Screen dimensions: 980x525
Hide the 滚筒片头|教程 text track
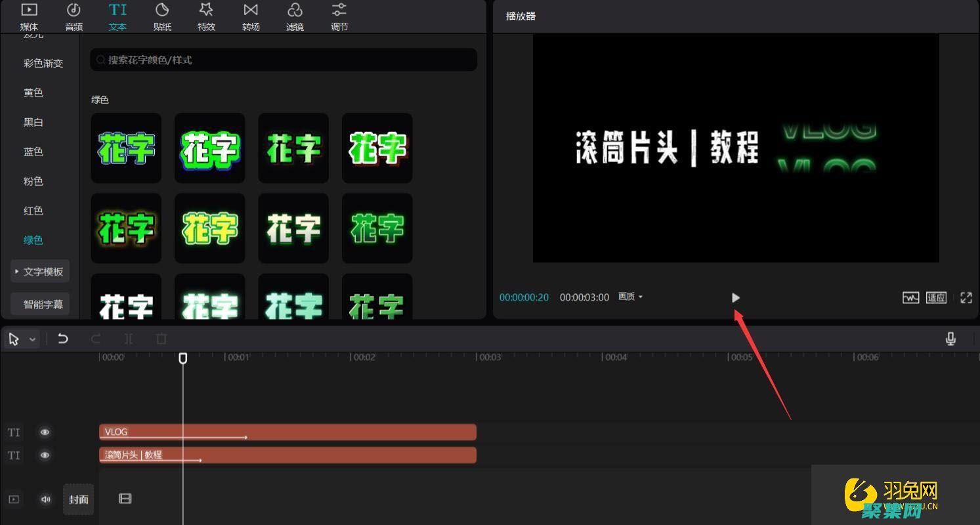[x=45, y=455]
